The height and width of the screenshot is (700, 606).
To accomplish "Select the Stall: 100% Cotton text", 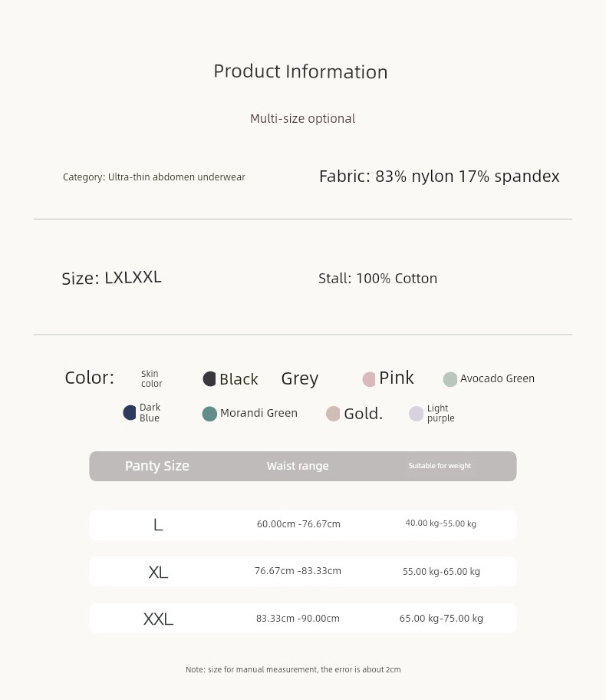I will [x=377, y=278].
